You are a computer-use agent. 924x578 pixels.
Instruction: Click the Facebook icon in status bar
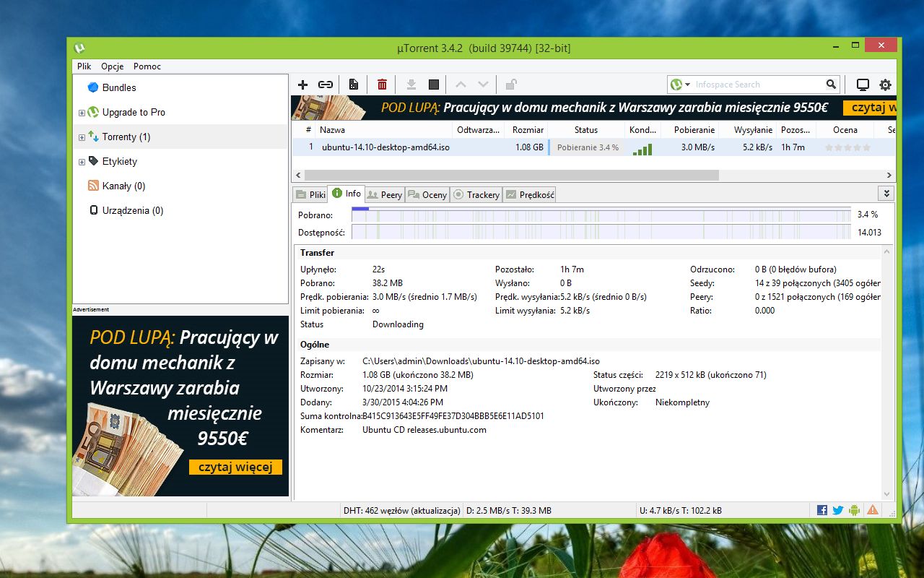[x=822, y=510]
